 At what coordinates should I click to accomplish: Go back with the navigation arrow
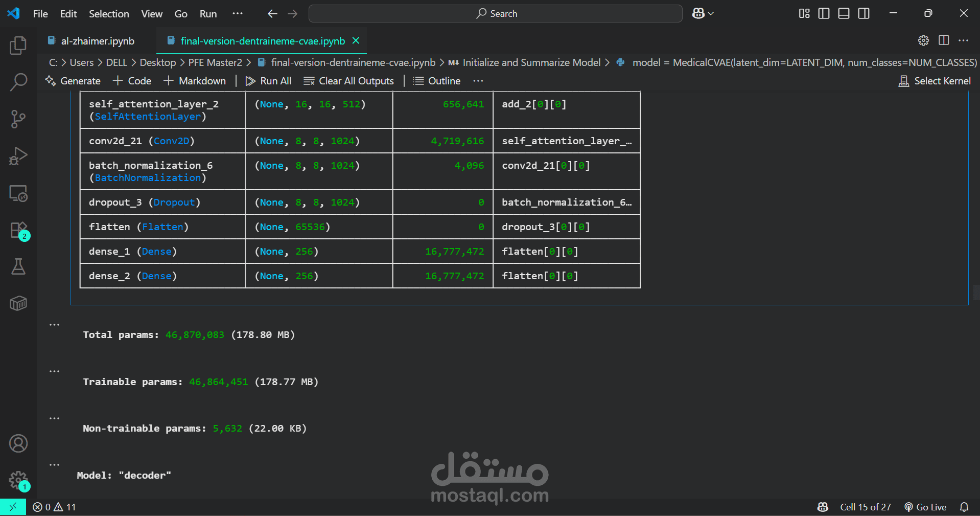tap(272, 14)
